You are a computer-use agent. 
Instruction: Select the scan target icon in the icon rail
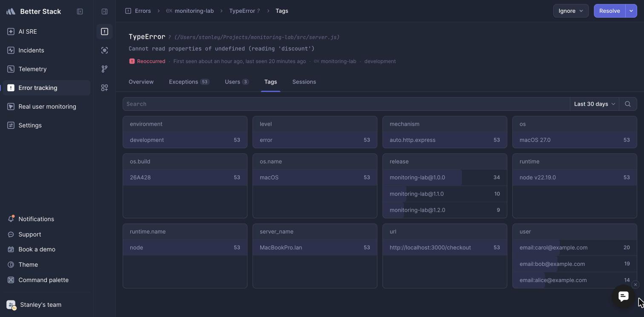(x=104, y=50)
